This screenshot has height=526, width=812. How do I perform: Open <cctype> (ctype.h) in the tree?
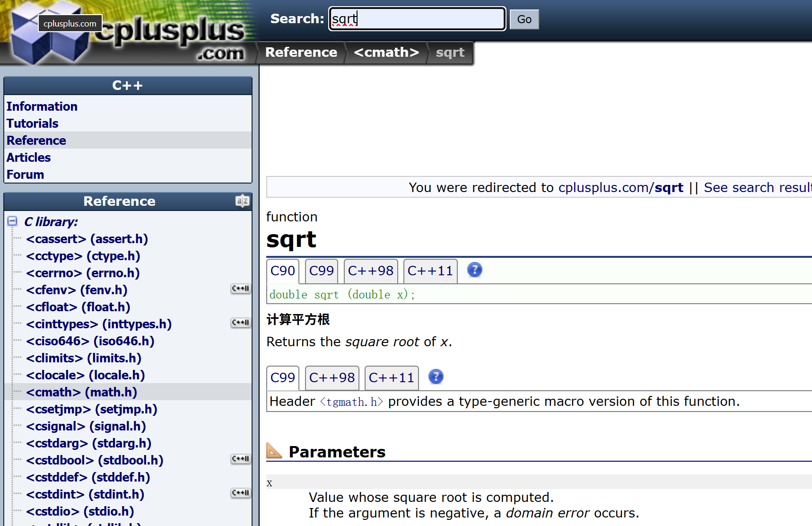[83, 256]
